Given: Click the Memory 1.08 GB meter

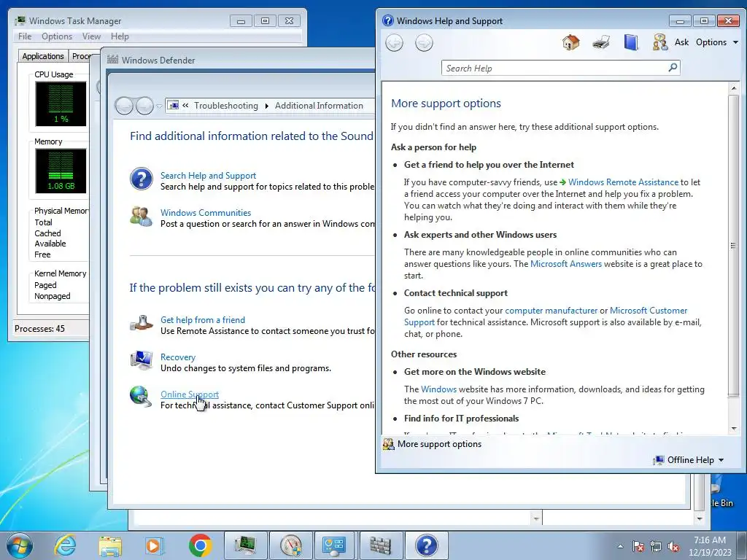Looking at the screenshot, I should [61, 171].
